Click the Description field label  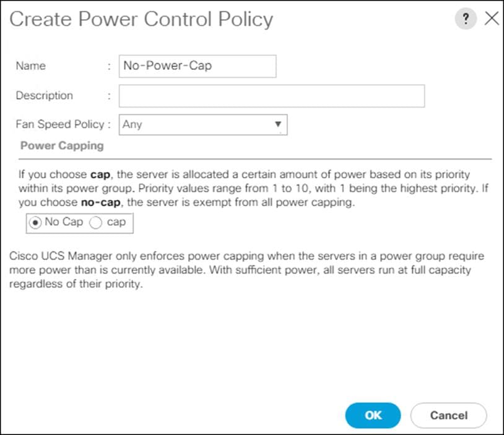tap(44, 95)
